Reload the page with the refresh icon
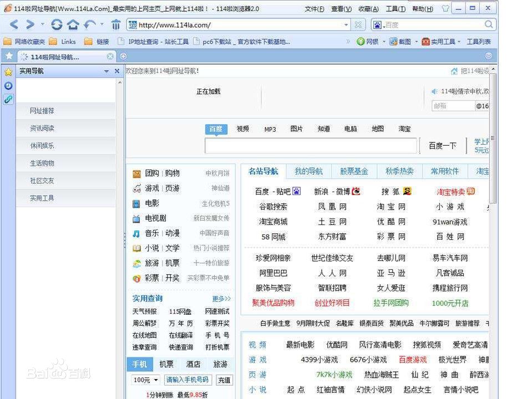This screenshot has height=399, width=532. 57,24
